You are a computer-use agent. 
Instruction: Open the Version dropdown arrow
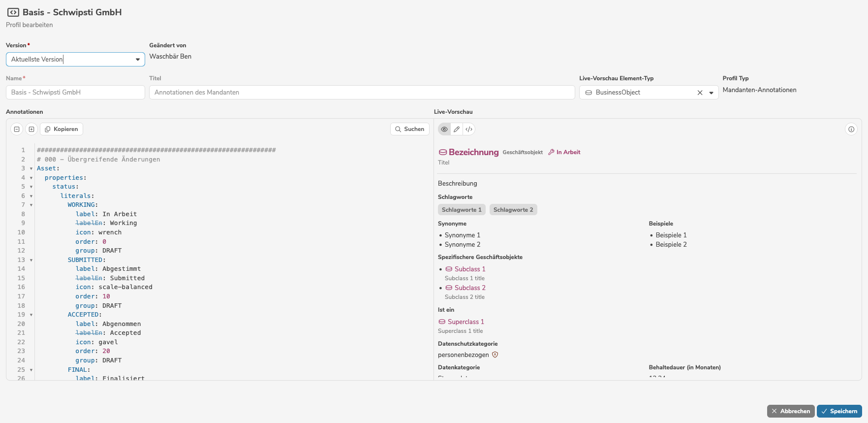coord(138,60)
